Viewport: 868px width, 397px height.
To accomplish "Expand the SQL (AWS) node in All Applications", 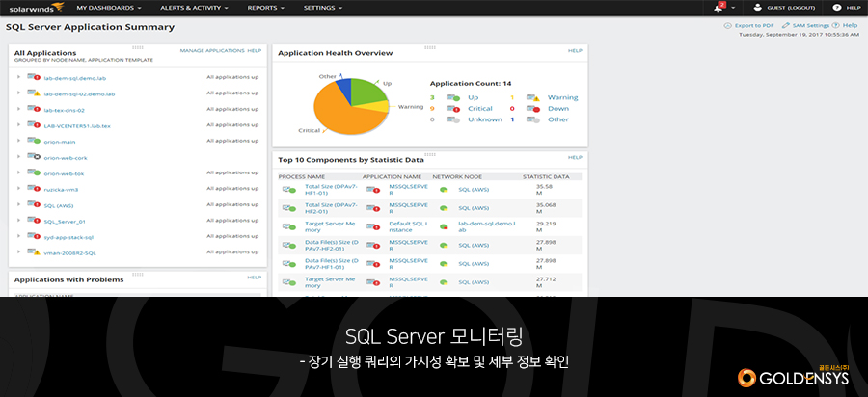I will point(19,205).
